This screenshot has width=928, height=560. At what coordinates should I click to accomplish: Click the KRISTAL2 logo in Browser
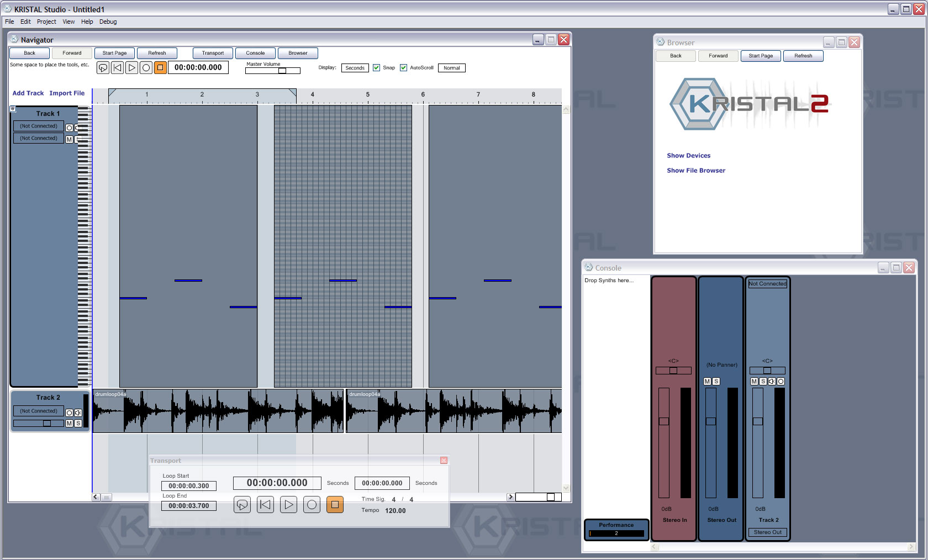tap(750, 104)
